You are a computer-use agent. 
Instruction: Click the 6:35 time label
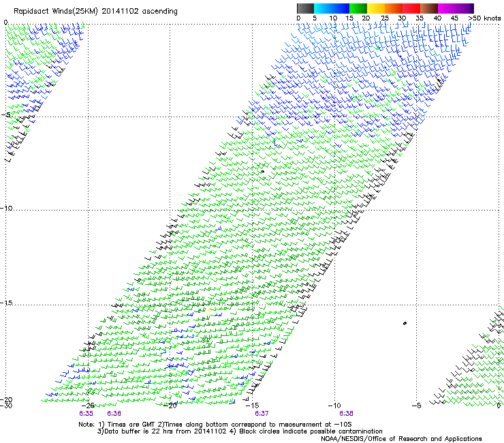pos(86,414)
